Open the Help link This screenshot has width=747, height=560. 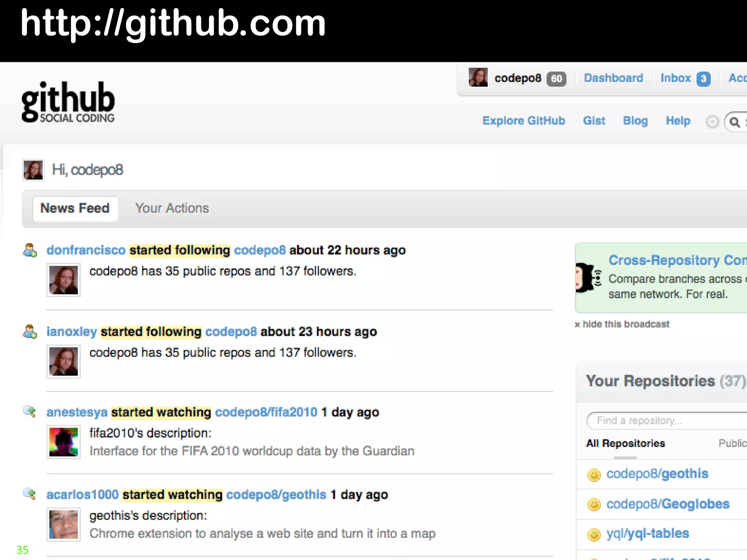(x=678, y=121)
